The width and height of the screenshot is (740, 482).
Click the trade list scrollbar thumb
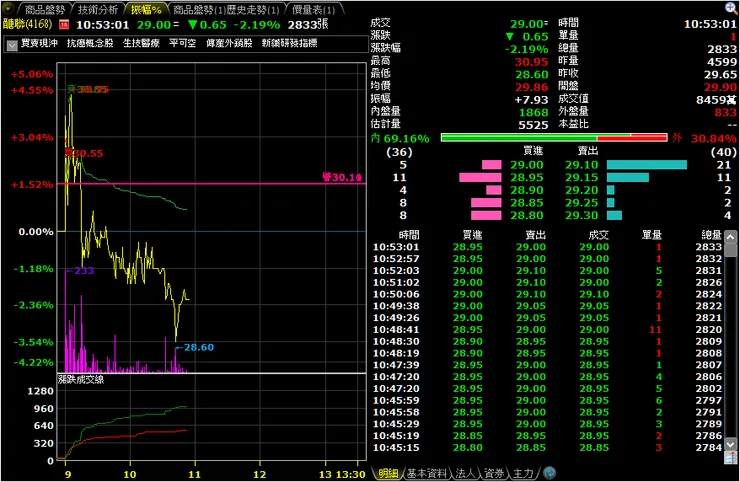(x=731, y=249)
